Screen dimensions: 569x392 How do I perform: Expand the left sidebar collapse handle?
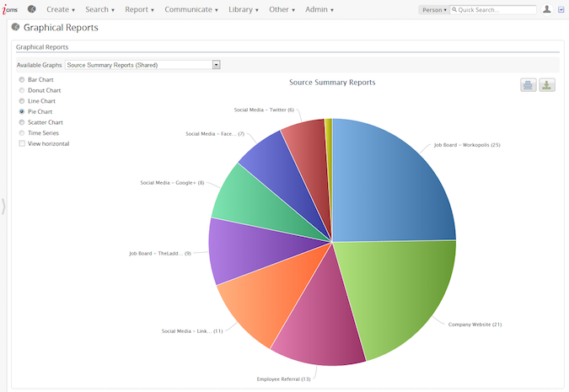pos(3,206)
